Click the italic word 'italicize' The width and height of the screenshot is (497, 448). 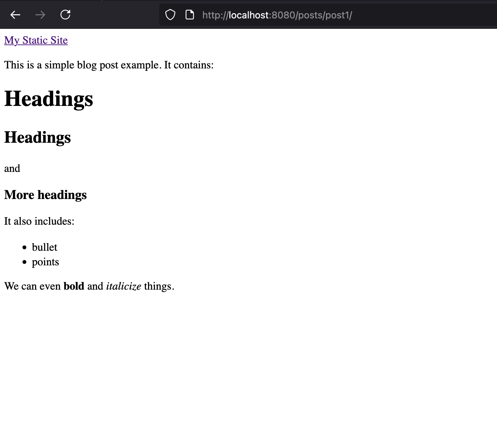(123, 286)
